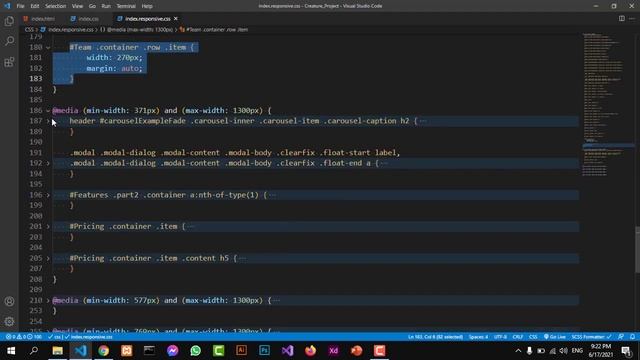Open the Terminal menu
The width and height of the screenshot is (640, 360).
(x=126, y=6)
